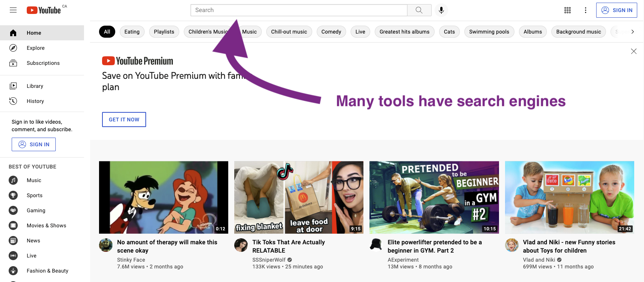This screenshot has width=644, height=282.
Task: Click the YouTube logo
Action: click(44, 10)
